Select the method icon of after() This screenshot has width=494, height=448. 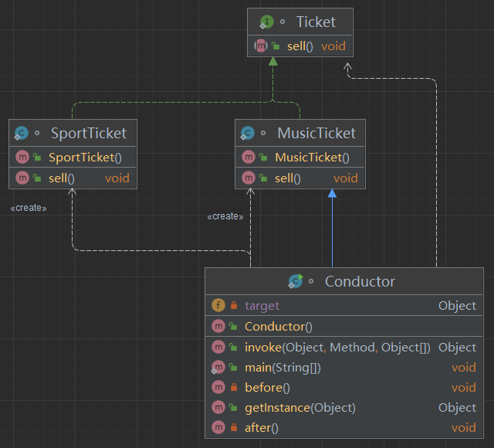[218, 427]
